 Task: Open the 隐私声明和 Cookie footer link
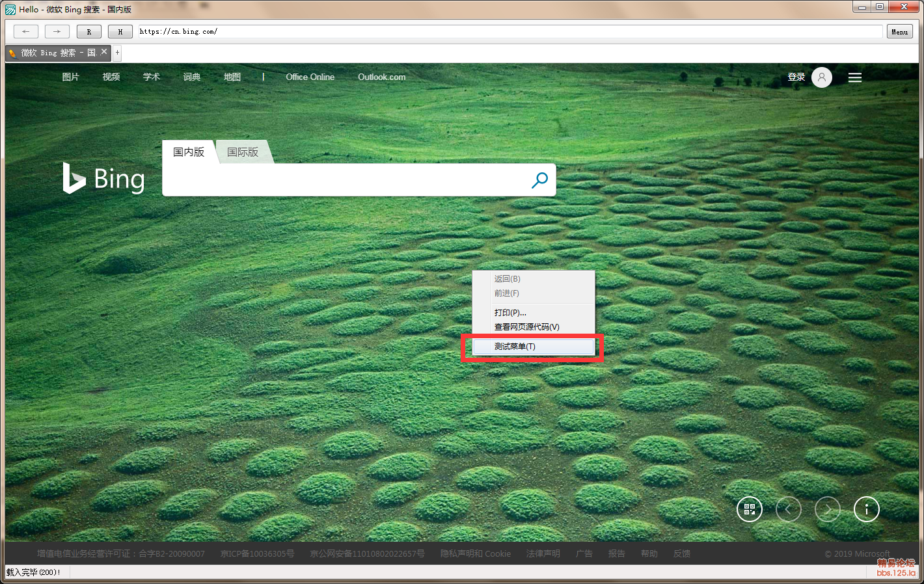coord(476,553)
